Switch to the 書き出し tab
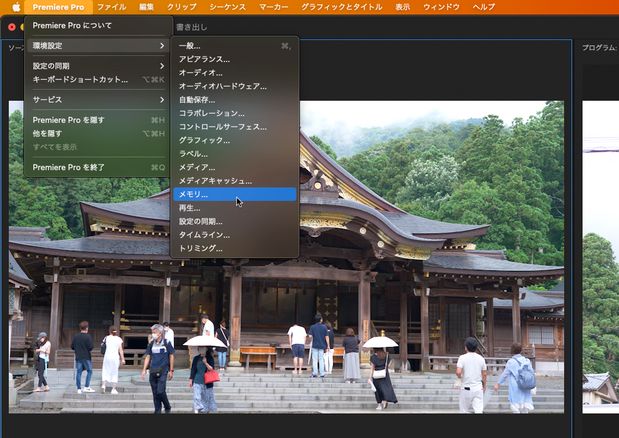The image size is (619, 438). coord(191,27)
